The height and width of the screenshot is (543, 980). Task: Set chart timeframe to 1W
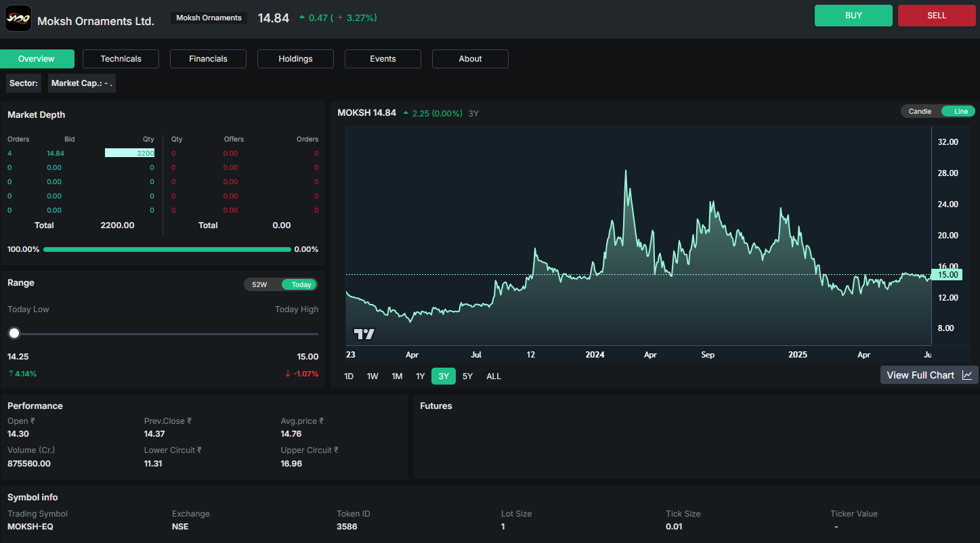coord(372,376)
